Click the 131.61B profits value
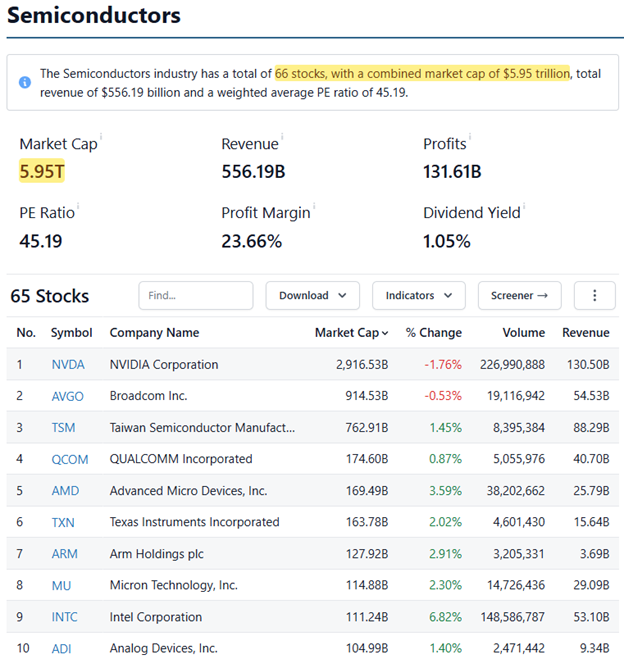 [452, 171]
